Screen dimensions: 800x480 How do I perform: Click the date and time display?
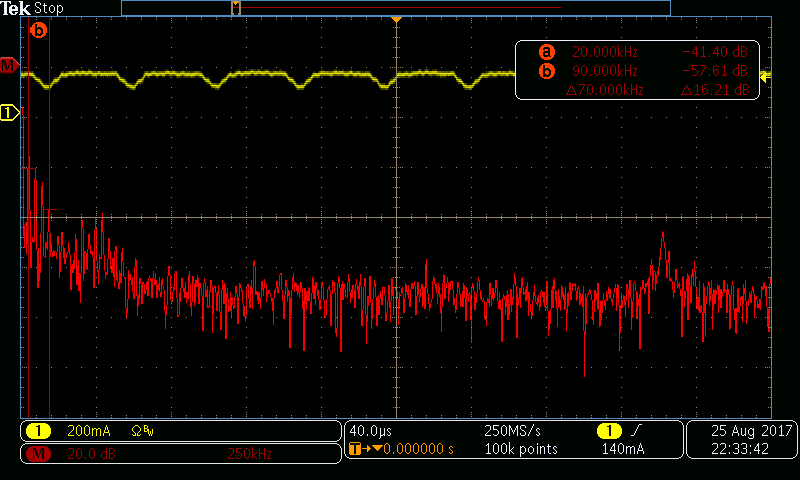click(742, 440)
